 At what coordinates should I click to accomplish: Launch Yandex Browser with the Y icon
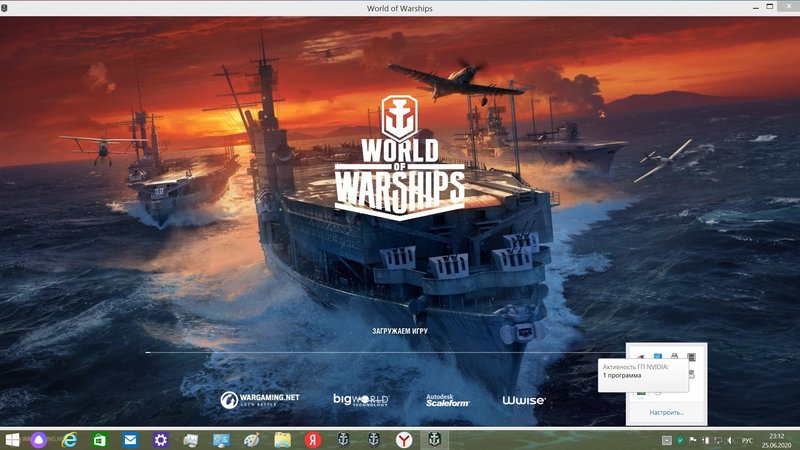pos(404,440)
